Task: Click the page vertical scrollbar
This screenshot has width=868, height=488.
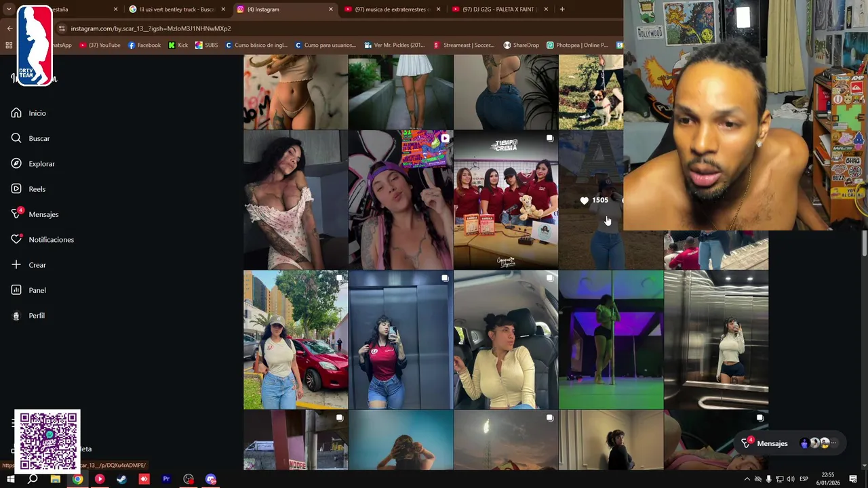Action: click(x=865, y=244)
